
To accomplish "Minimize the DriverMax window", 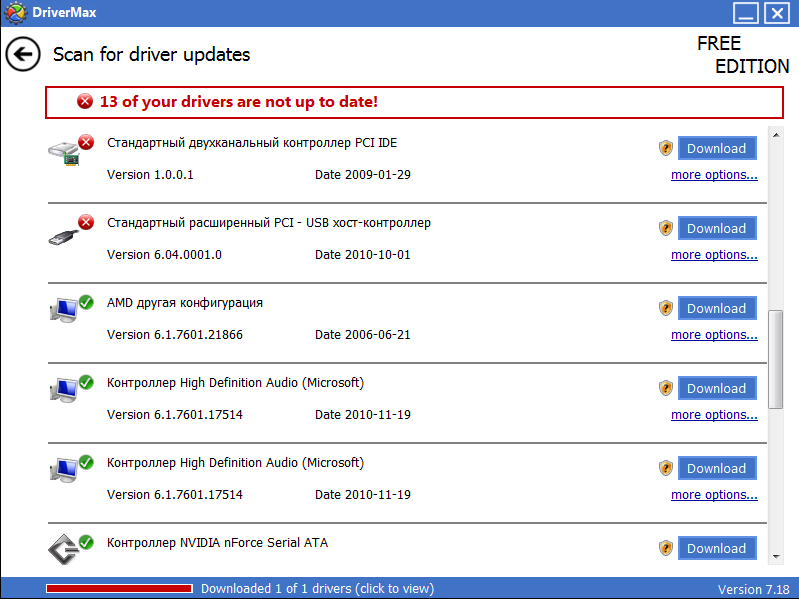I will 745,13.
